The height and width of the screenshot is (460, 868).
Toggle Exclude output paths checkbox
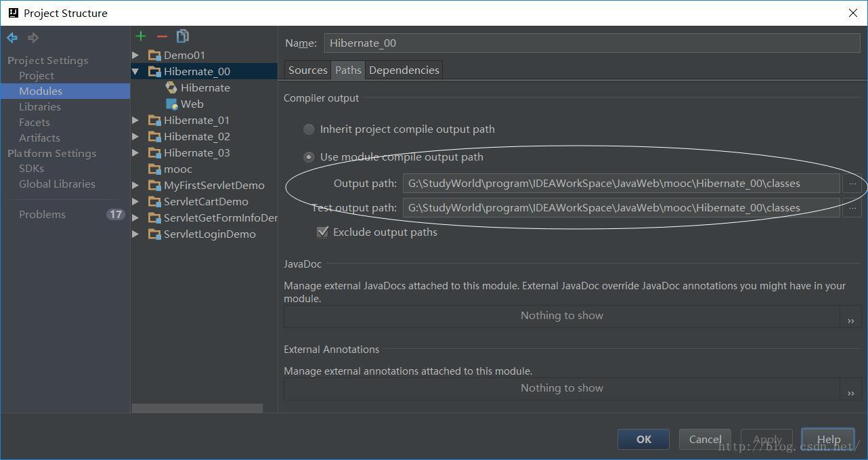point(322,232)
